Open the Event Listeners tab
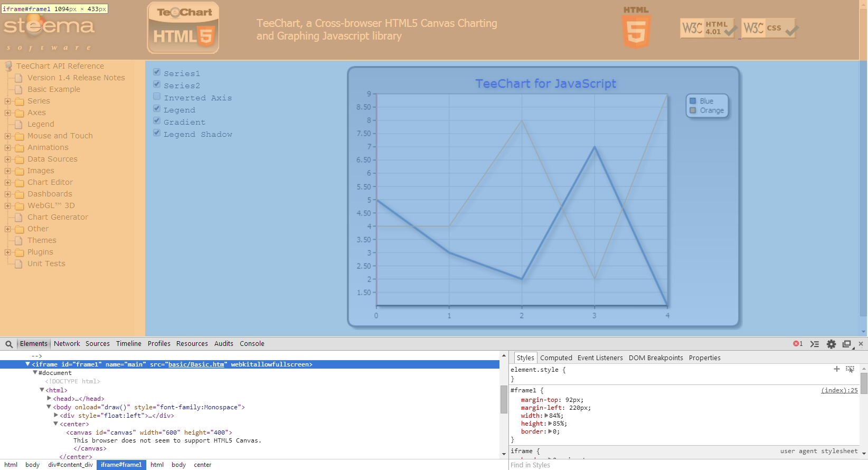 pyautogui.click(x=600, y=358)
